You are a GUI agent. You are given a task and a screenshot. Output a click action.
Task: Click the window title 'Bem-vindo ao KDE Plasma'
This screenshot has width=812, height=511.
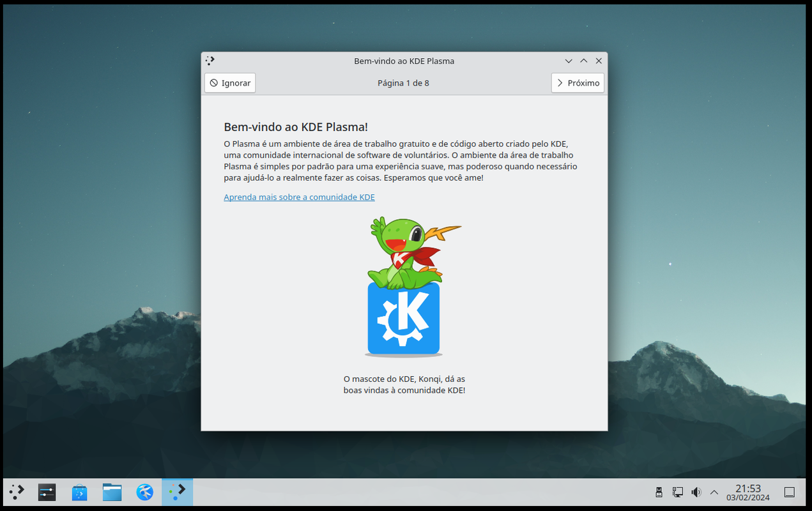click(404, 61)
